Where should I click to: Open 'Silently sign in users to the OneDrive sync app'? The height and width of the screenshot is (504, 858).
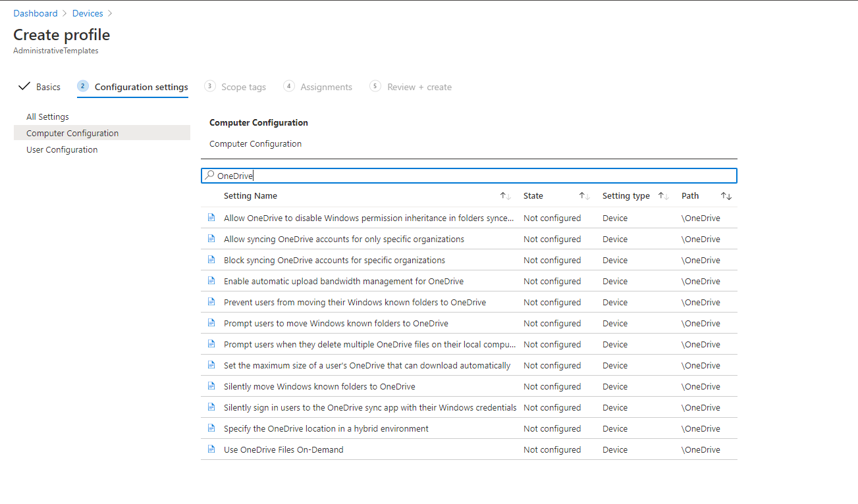coord(370,407)
